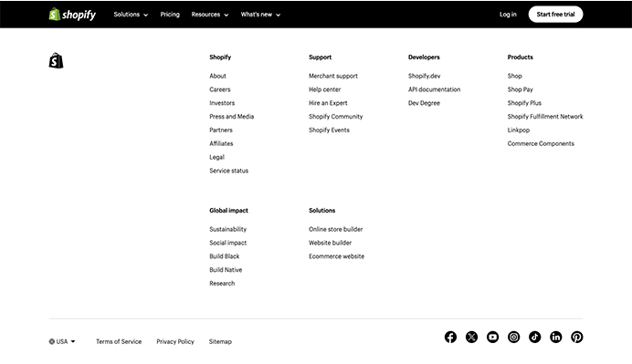This screenshot has width=632, height=364.
Task: Open the YouTube social icon
Action: click(x=492, y=337)
